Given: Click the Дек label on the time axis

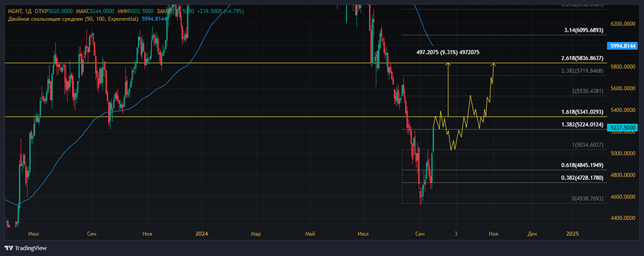Looking at the screenshot, I should (532, 234).
